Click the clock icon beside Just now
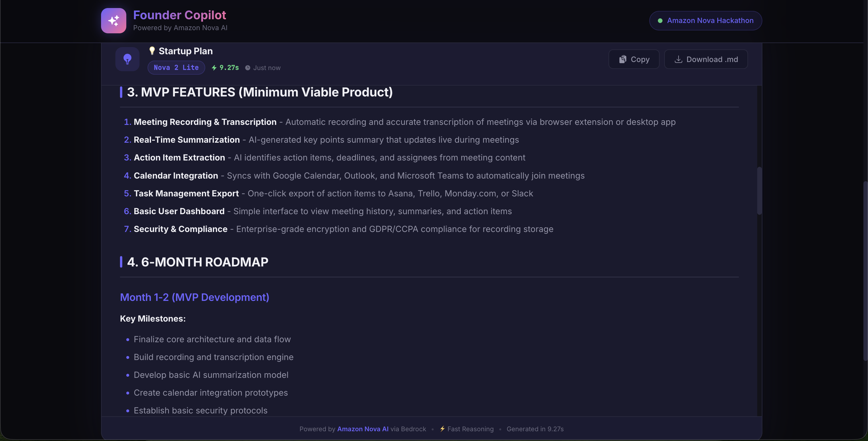The width and height of the screenshot is (868, 441). 248,68
